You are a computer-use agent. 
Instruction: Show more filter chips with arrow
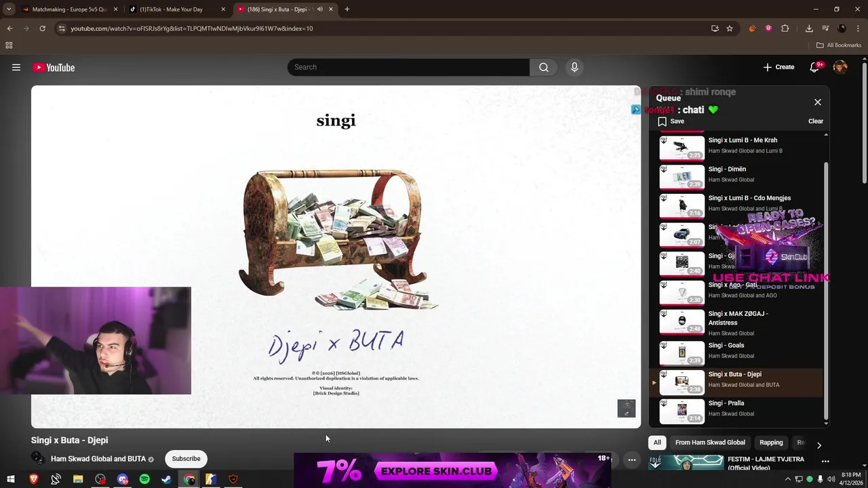tap(818, 445)
